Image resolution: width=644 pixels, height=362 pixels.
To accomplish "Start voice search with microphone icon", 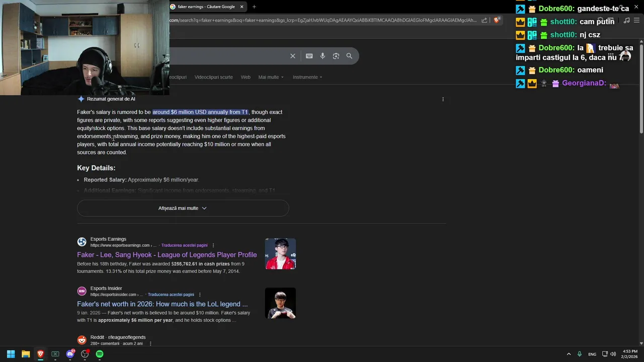I will (323, 56).
